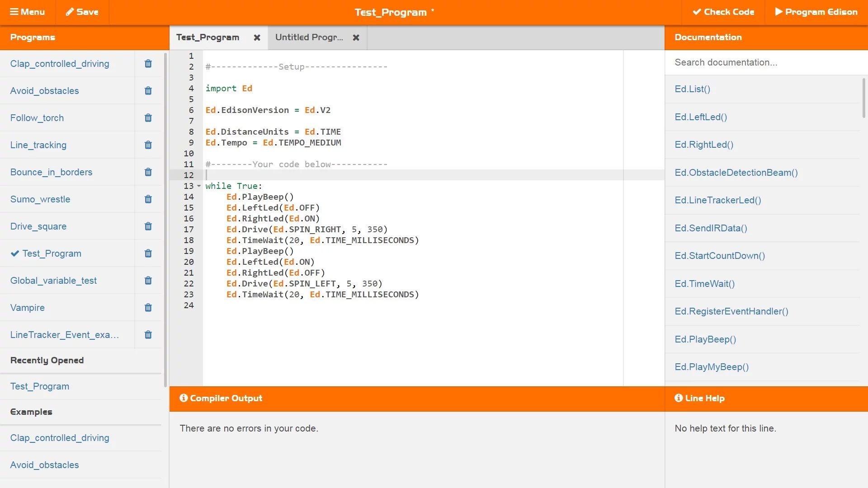
Task: Select the Test_Program tab
Action: tap(208, 37)
